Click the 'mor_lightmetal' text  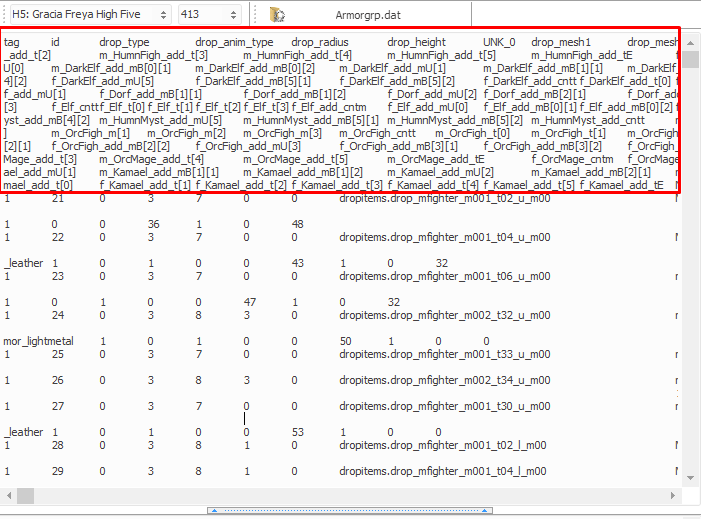[38, 341]
